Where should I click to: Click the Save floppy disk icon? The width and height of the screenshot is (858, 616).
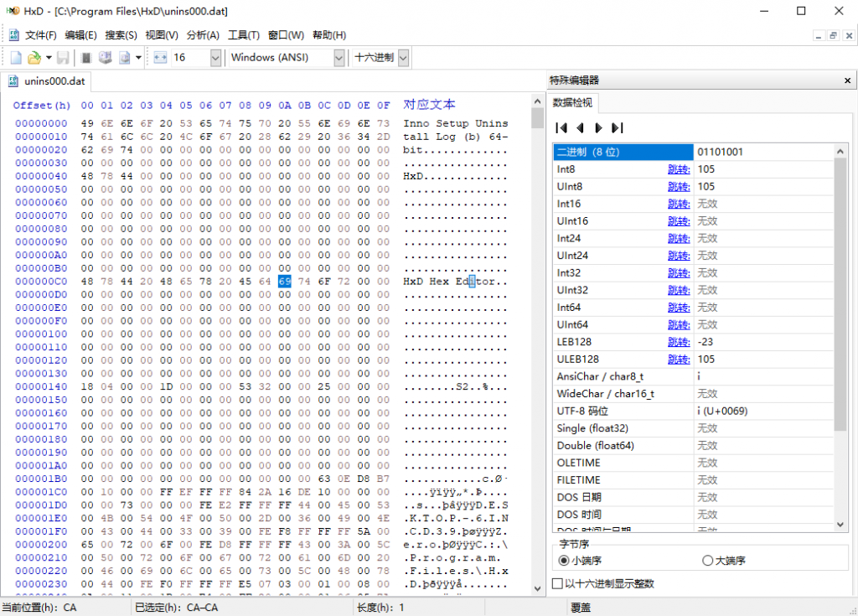(63, 58)
